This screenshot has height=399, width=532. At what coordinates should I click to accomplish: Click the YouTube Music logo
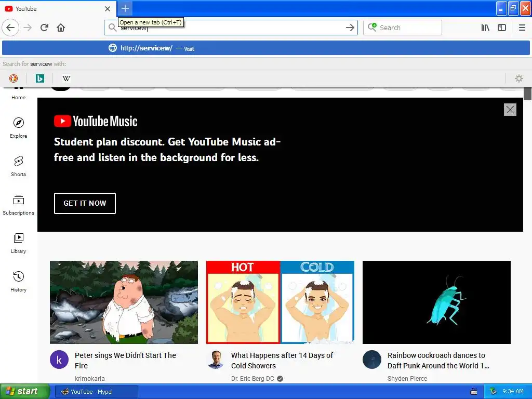(x=96, y=121)
